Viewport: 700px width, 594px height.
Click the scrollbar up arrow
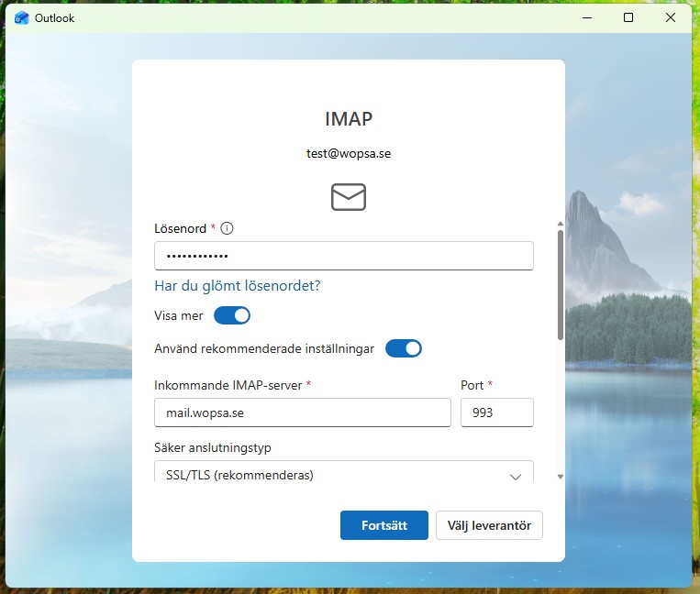(561, 224)
